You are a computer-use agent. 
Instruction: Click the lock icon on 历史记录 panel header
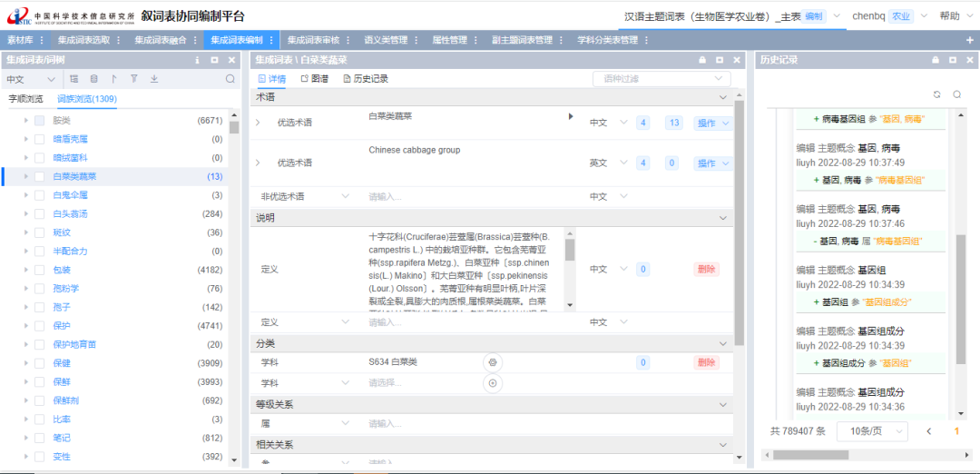934,60
